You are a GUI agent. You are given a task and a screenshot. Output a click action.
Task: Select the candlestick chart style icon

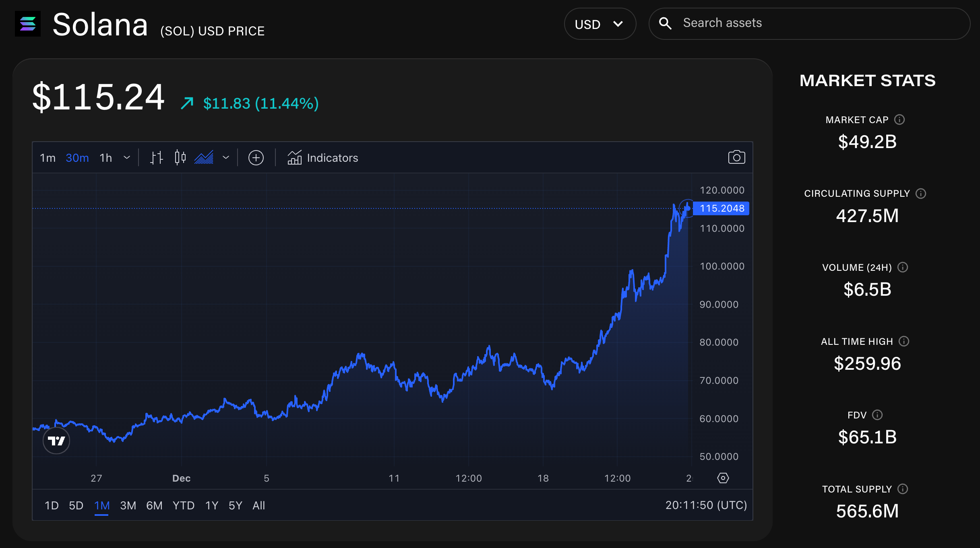[x=180, y=158]
